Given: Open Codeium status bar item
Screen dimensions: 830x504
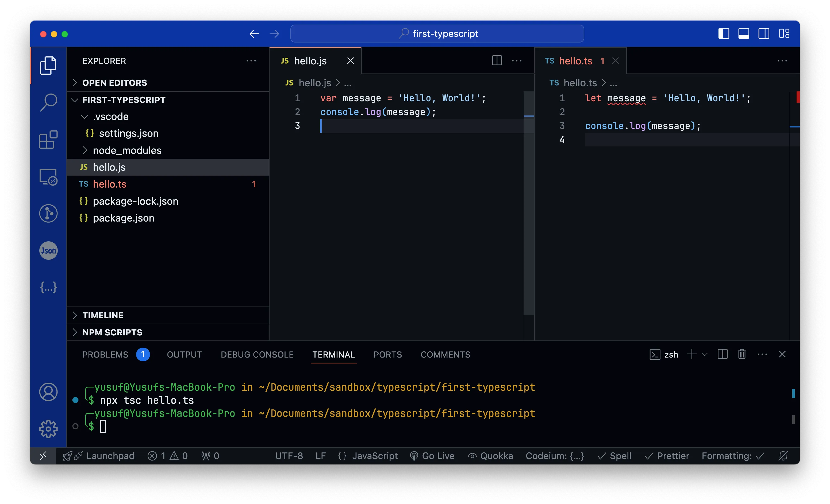Looking at the screenshot, I should 555,456.
